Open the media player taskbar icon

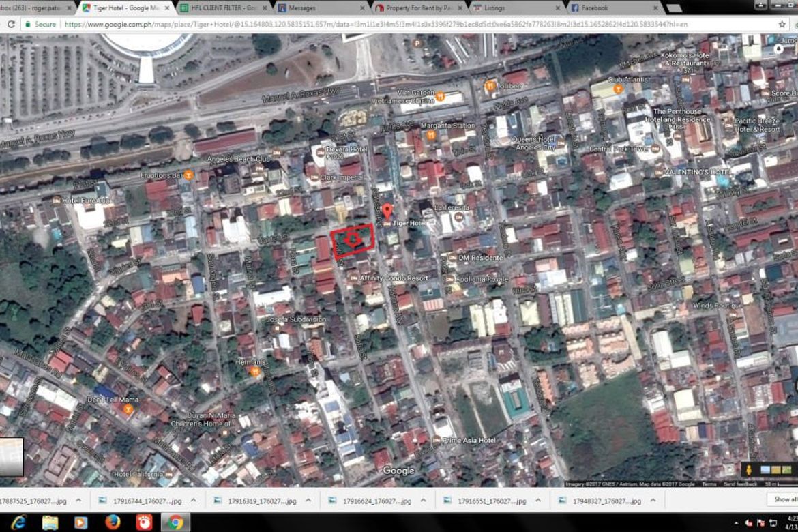(81, 522)
